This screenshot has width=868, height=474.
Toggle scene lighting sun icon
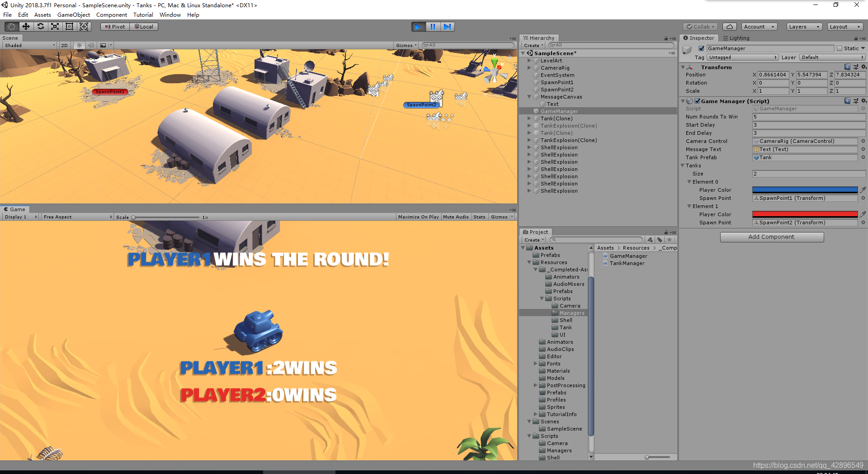point(79,45)
